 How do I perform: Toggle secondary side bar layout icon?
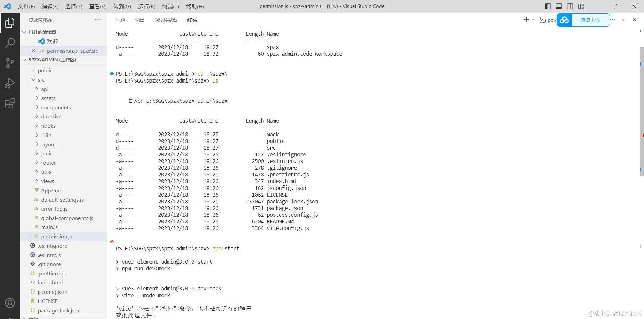(570, 6)
